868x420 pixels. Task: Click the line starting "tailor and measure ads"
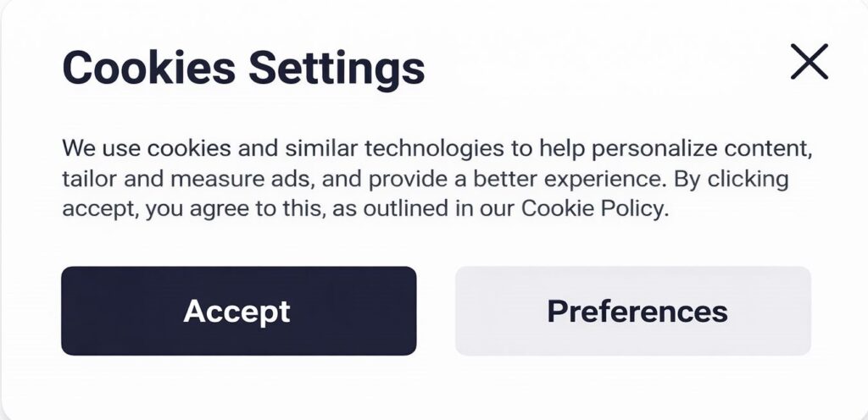click(x=424, y=180)
